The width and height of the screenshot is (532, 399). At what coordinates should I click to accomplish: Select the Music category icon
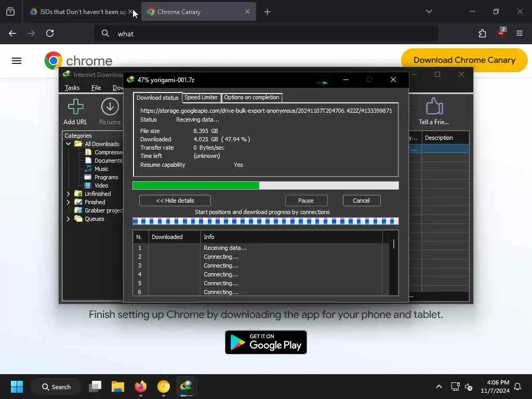click(x=88, y=169)
